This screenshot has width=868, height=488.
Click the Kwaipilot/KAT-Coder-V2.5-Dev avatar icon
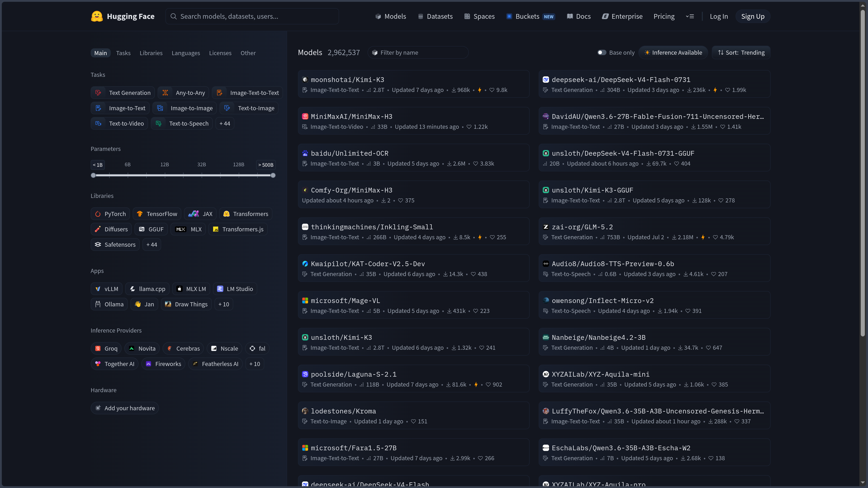pos(305,264)
